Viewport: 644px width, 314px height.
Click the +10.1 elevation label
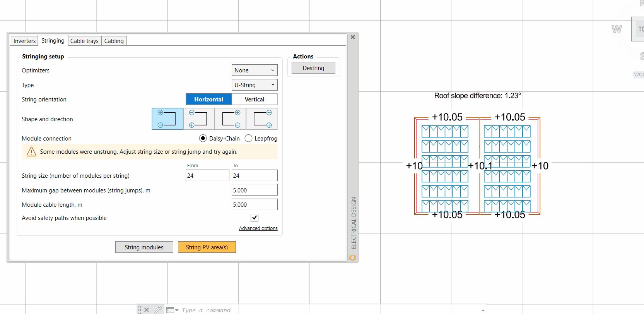point(480,166)
